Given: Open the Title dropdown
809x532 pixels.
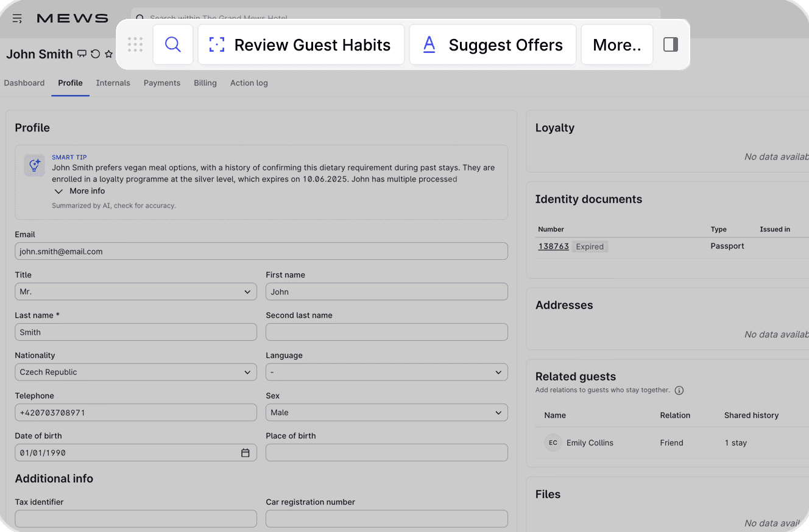Looking at the screenshot, I should 135,292.
